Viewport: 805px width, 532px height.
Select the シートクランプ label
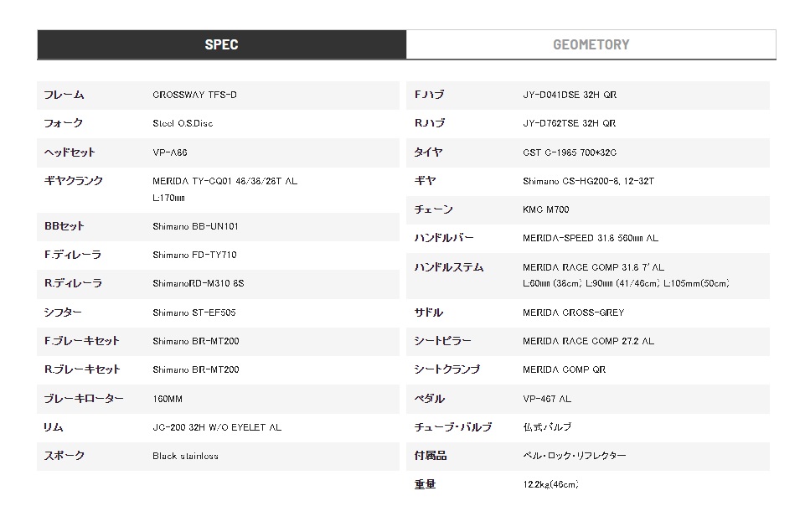[447, 369]
